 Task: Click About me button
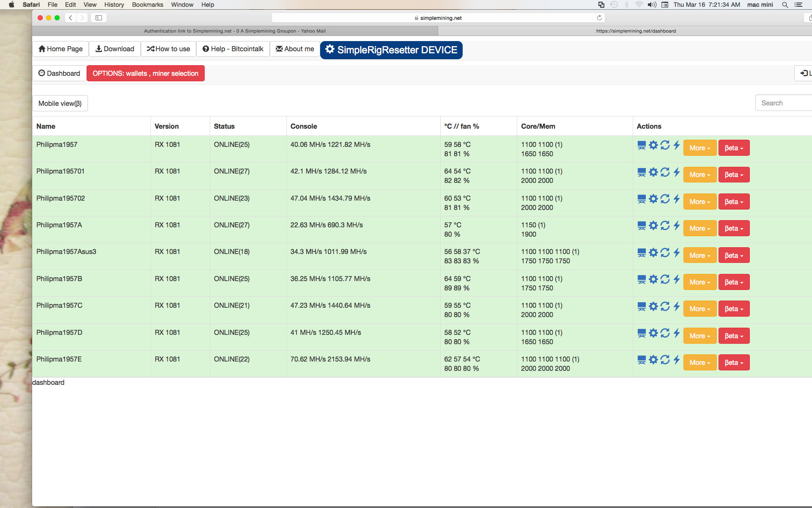click(295, 49)
